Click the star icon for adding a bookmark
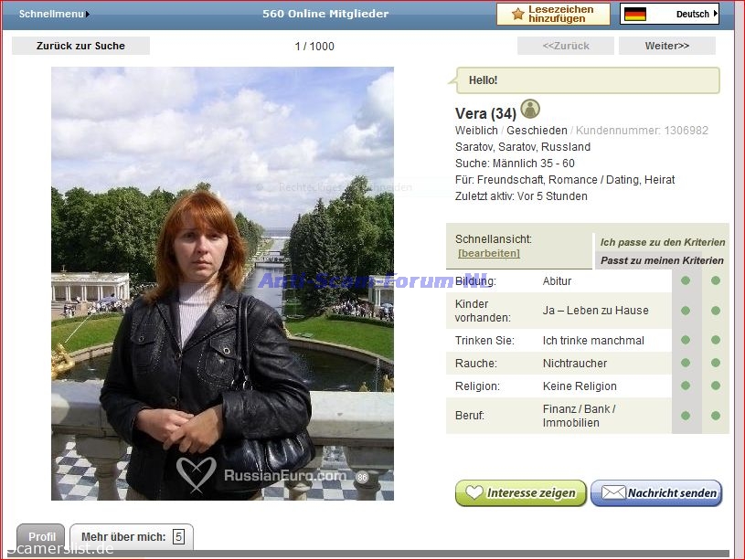Screen dimensions: 745x560 click(x=517, y=14)
